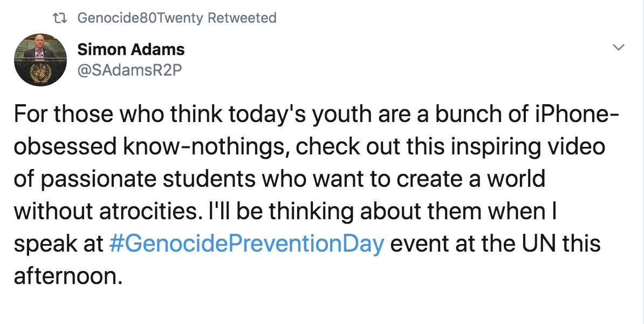Expand the tweet options chevron menu
The image size is (644, 324).
619,48
